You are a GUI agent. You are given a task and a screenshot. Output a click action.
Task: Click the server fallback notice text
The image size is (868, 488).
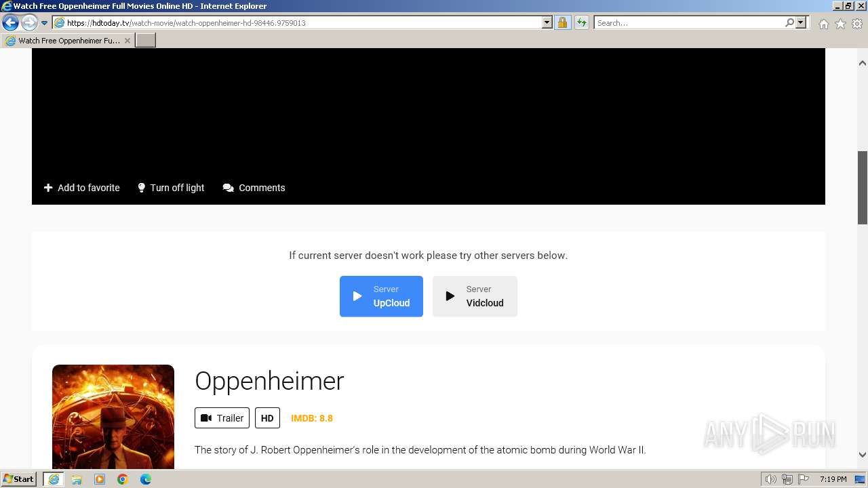pyautogui.click(x=428, y=256)
